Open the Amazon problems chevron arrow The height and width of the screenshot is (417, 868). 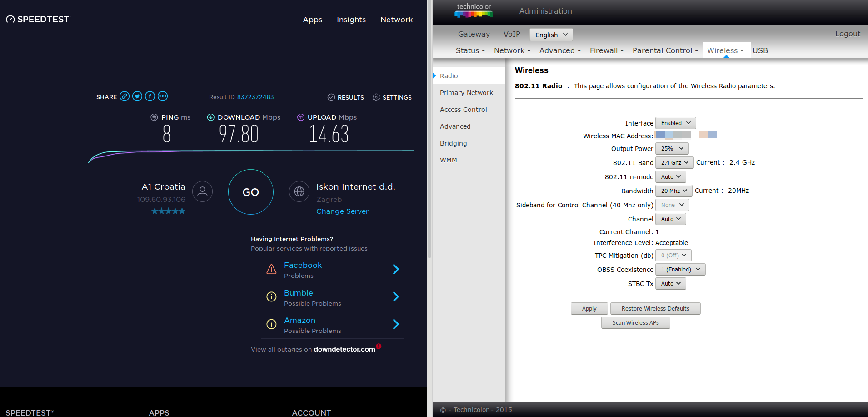tap(396, 324)
